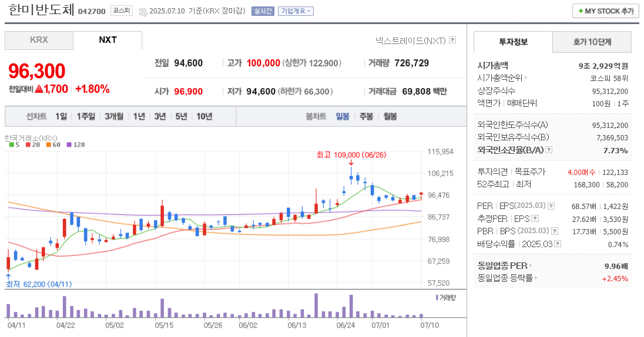Expand the 동일업종 등락률 arrow link
The height and width of the screenshot is (337, 644).
(x=508, y=278)
